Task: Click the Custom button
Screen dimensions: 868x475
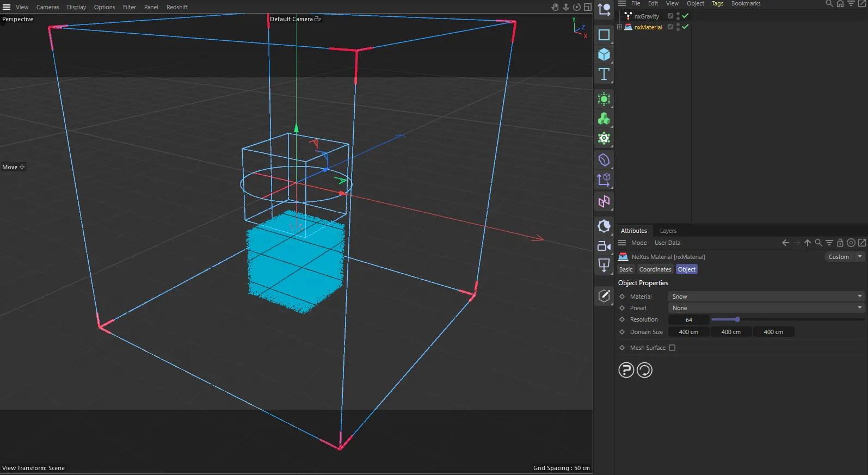Action: coord(839,257)
